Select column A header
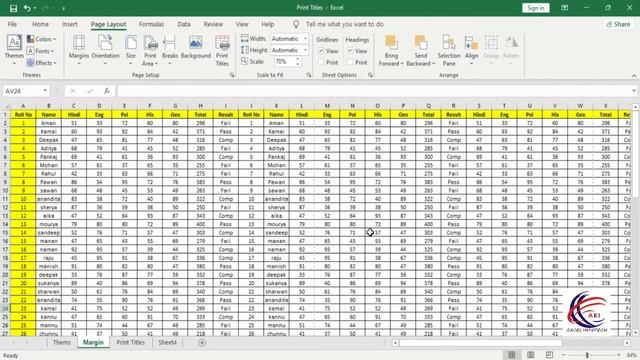The width and height of the screenshot is (640, 360). click(23, 106)
